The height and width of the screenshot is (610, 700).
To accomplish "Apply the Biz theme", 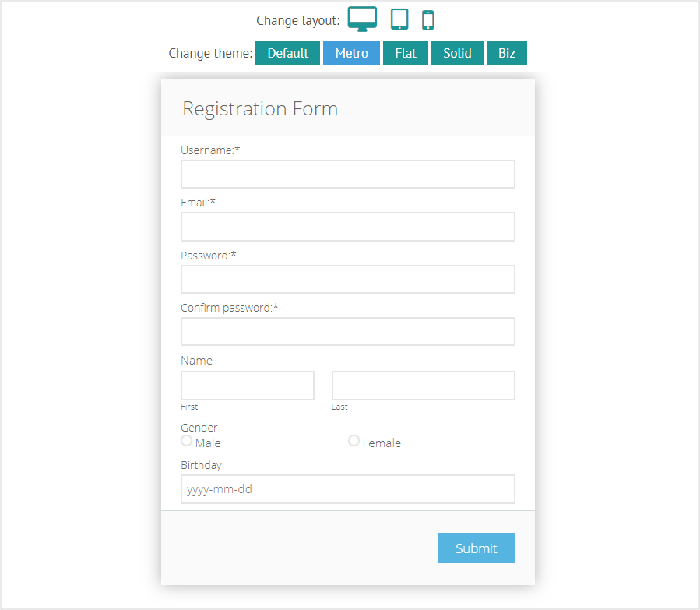I will click(507, 53).
